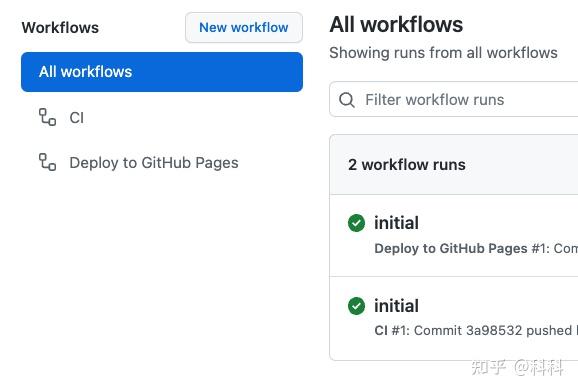Click the search magnifier icon in filter box
578x392 pixels.
347,100
